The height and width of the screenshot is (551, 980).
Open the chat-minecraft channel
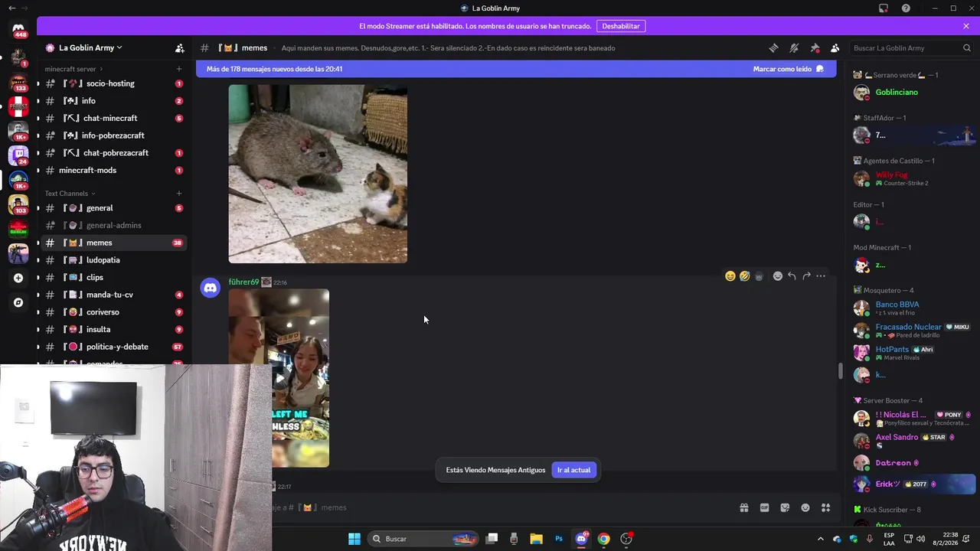pyautogui.click(x=113, y=118)
